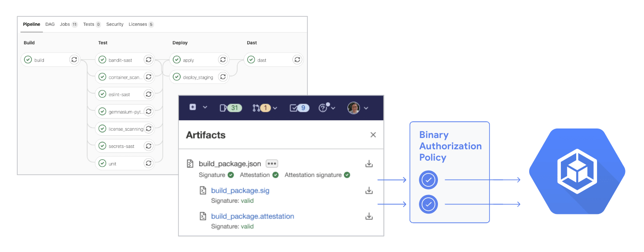Click the build_package.json file icon
Image resolution: width=644 pixels, height=252 pixels.
[191, 164]
